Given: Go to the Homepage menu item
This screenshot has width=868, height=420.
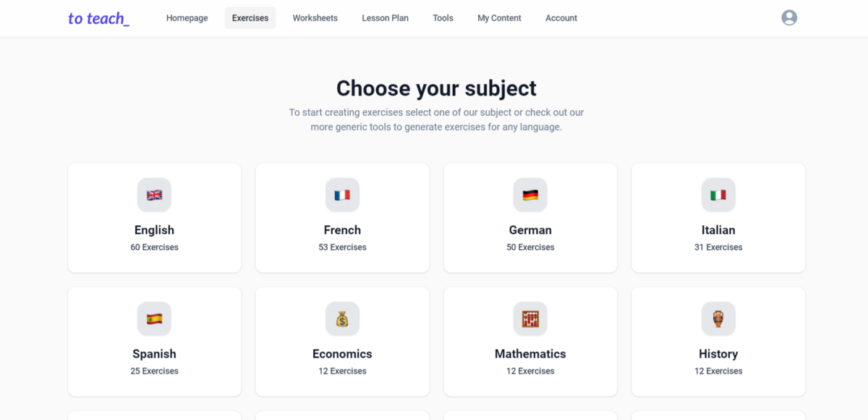Looking at the screenshot, I should pos(187,18).
